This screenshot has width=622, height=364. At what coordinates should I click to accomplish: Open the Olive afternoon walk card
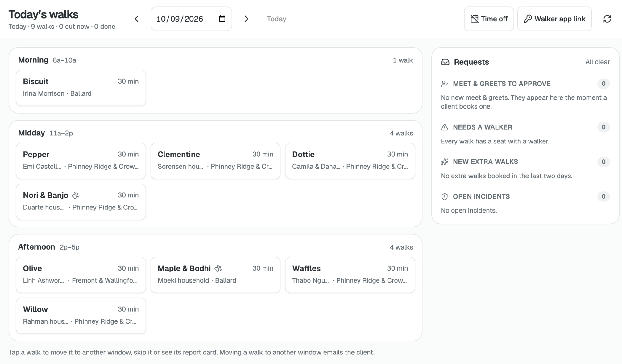[x=81, y=275]
